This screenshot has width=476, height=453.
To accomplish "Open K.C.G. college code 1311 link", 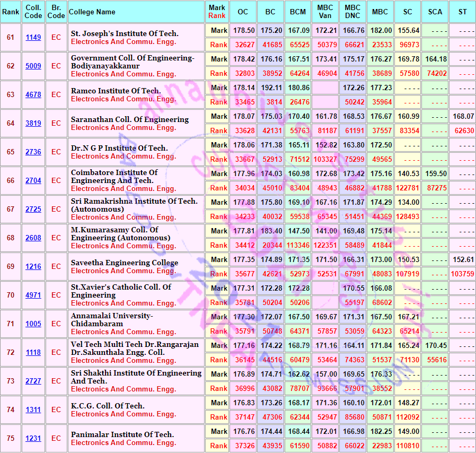I will coord(33,410).
